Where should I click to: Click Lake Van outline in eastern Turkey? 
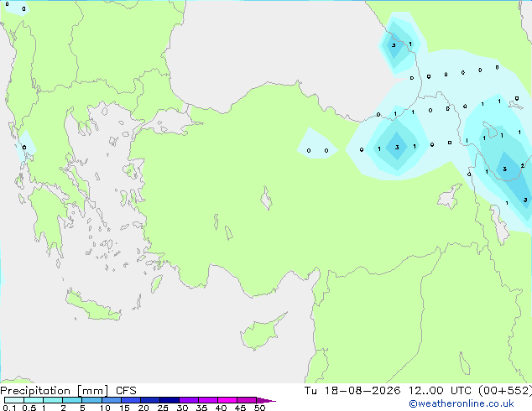pyautogui.click(x=450, y=196)
